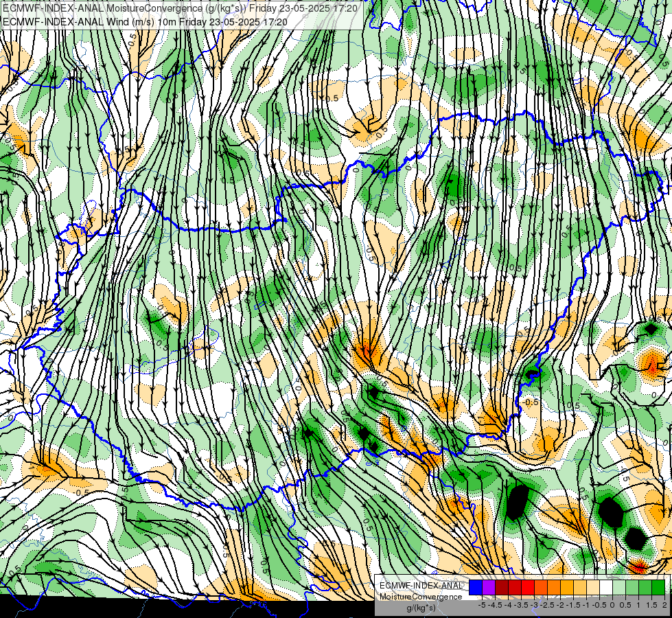Click the Wind (m/s) 10m title line
This screenshot has width=672, height=618.
145,22
